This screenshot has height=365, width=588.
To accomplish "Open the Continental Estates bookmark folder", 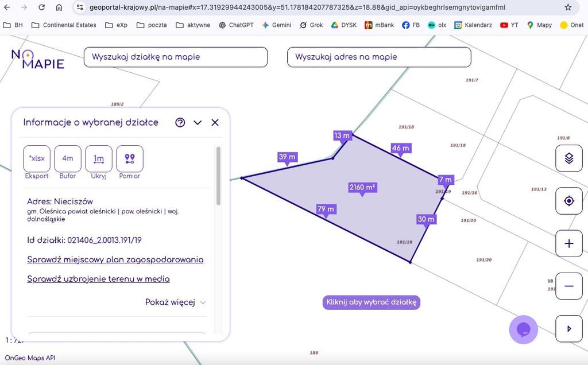I will coord(64,25).
